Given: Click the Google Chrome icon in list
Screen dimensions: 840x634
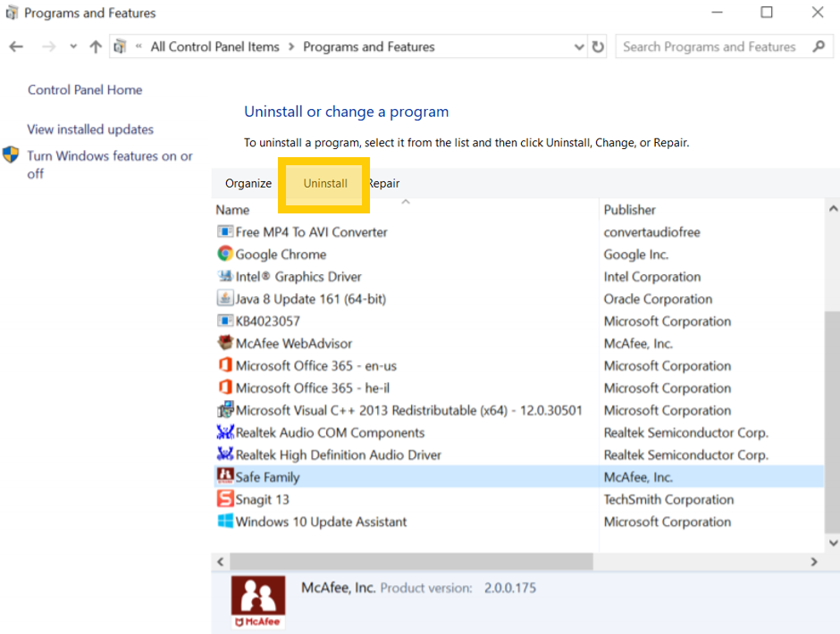Looking at the screenshot, I should (x=225, y=254).
